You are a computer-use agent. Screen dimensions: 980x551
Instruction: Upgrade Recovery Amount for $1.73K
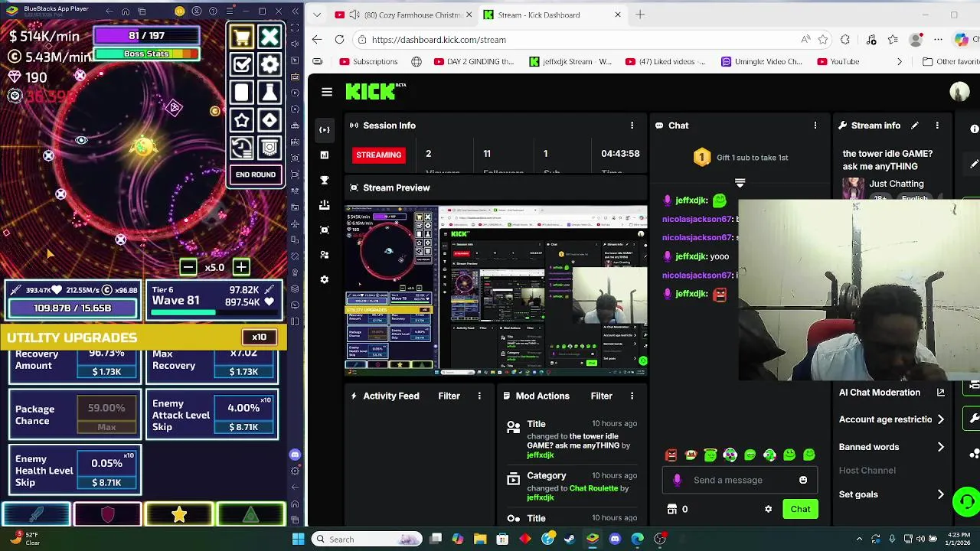click(x=106, y=371)
